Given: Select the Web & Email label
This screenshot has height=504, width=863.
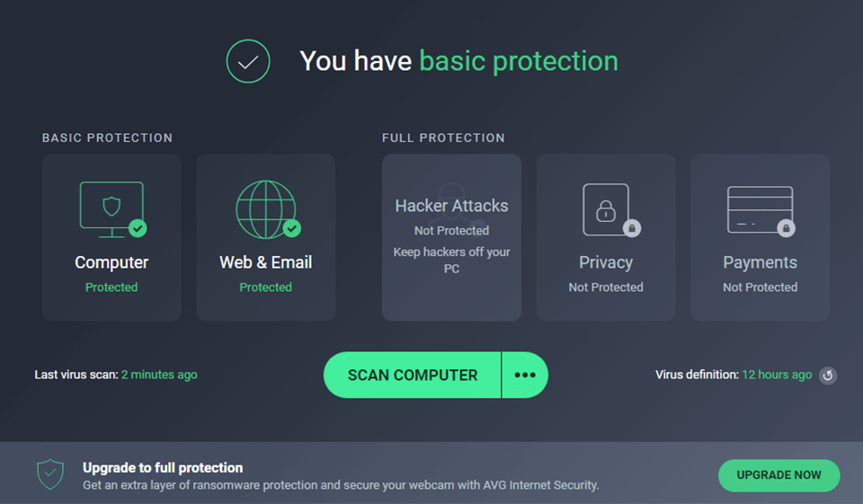Looking at the screenshot, I should (x=265, y=262).
